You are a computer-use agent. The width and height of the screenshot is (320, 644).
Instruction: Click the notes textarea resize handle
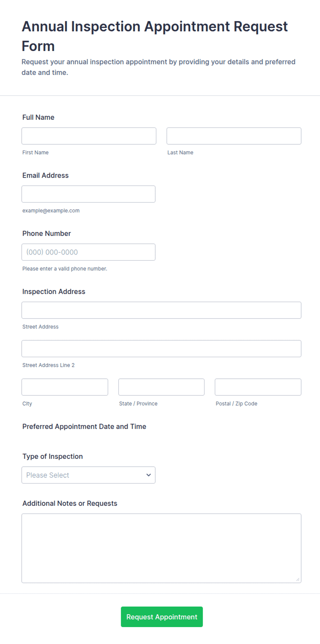click(298, 579)
